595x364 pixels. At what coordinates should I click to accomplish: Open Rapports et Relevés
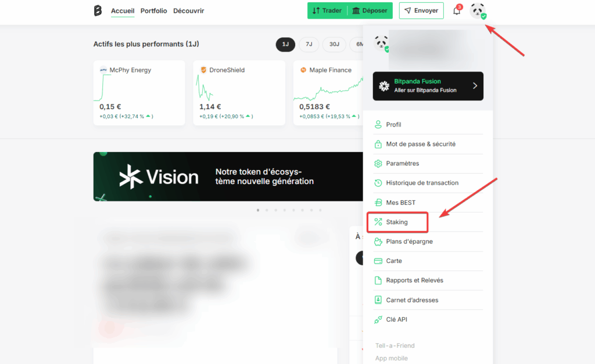click(x=428, y=280)
